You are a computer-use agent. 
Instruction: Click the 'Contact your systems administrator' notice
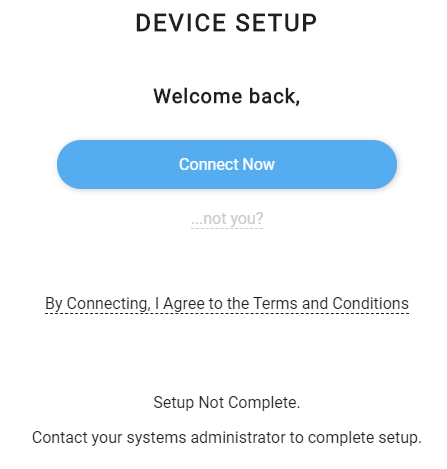(227, 438)
